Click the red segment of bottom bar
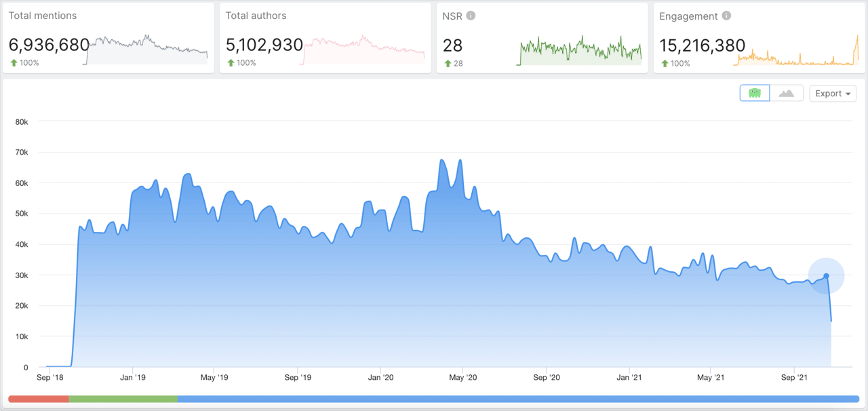868x411 pixels. pos(39,399)
